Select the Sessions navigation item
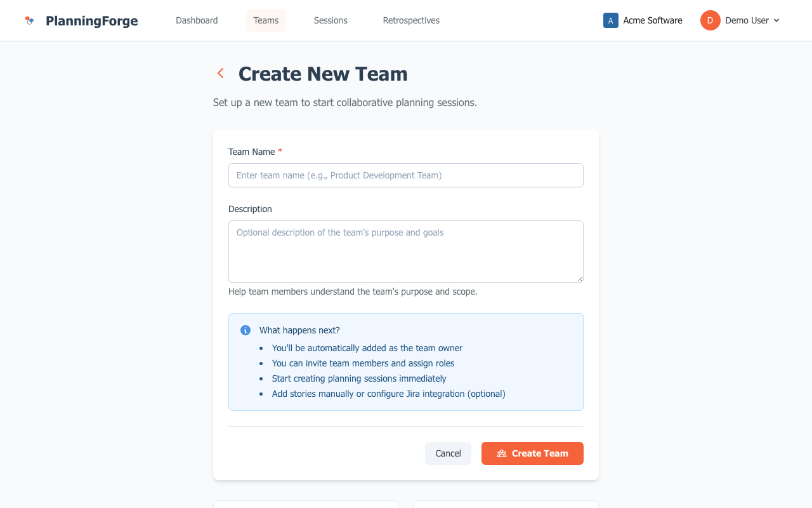 coord(330,20)
